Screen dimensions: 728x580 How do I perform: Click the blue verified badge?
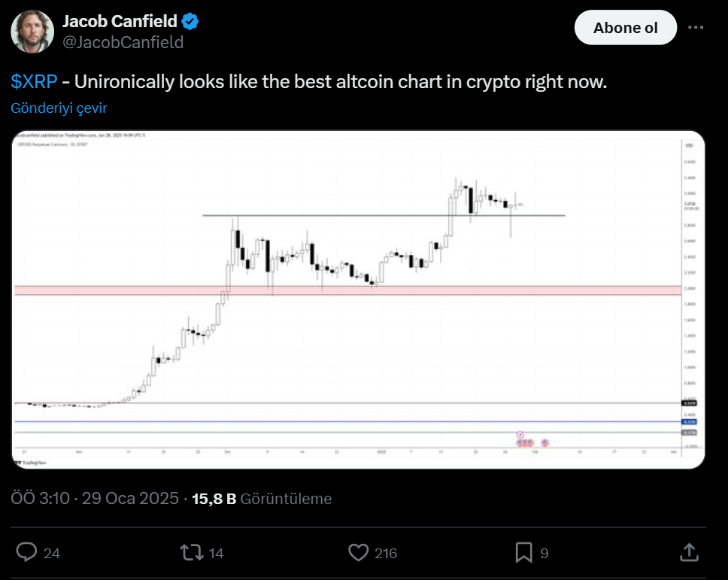[191, 22]
